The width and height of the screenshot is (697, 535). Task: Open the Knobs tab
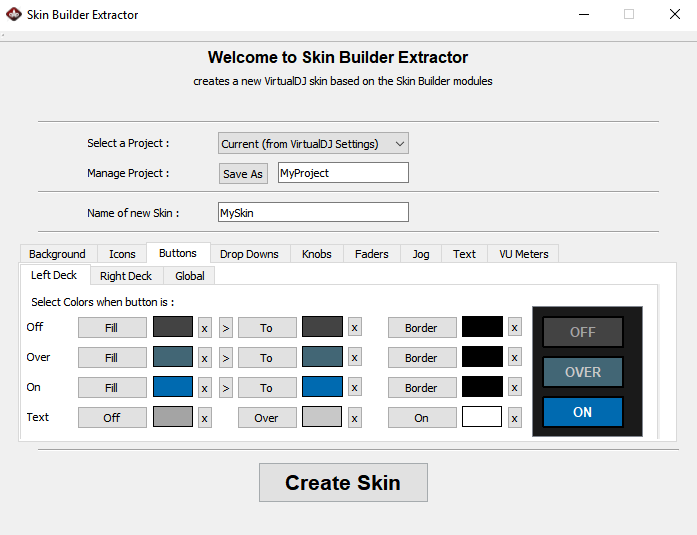tap(316, 254)
